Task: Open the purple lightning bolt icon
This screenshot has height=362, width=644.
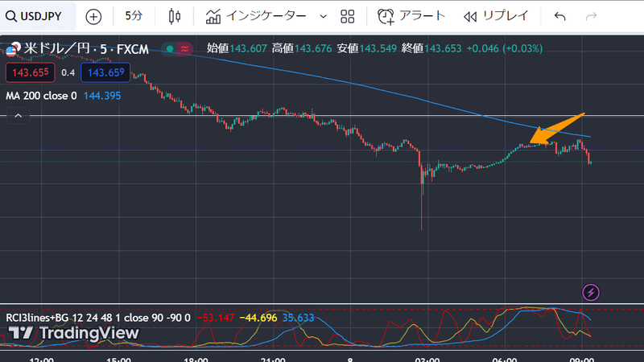Action: click(591, 293)
